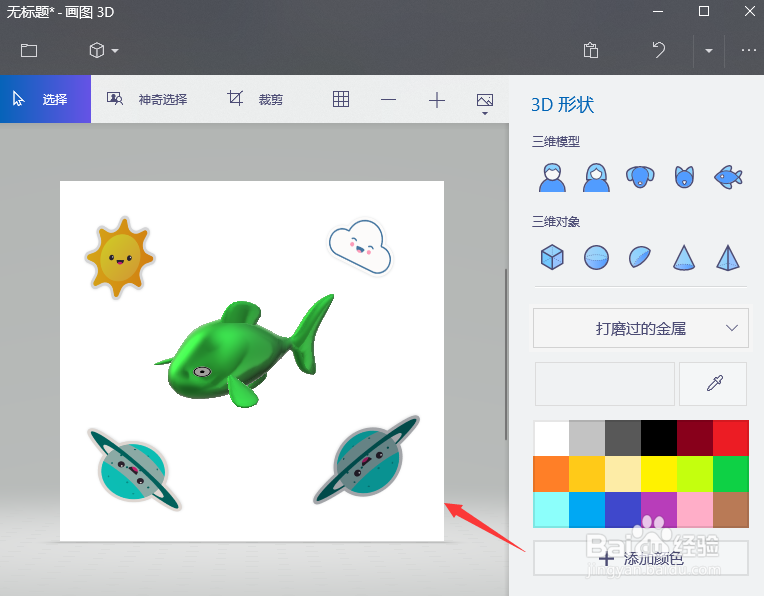Choose the sky blue swatch
This screenshot has width=764, height=596.
tap(587, 510)
